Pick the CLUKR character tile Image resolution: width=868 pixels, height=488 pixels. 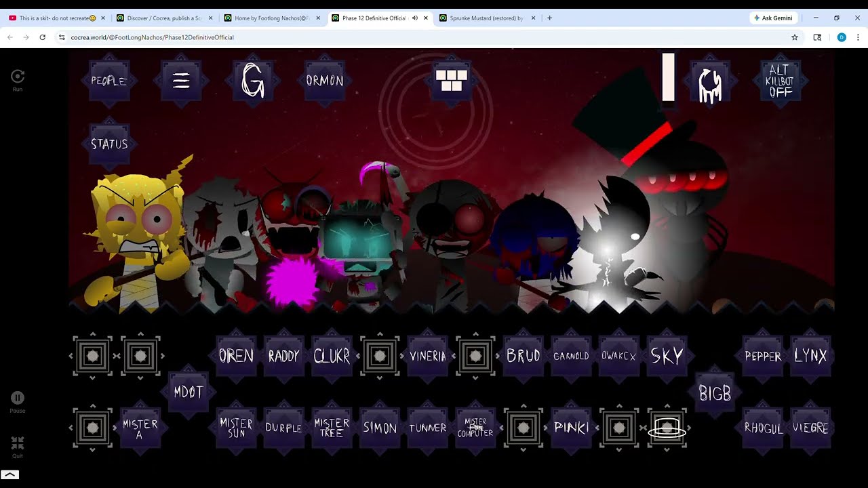[x=332, y=356]
